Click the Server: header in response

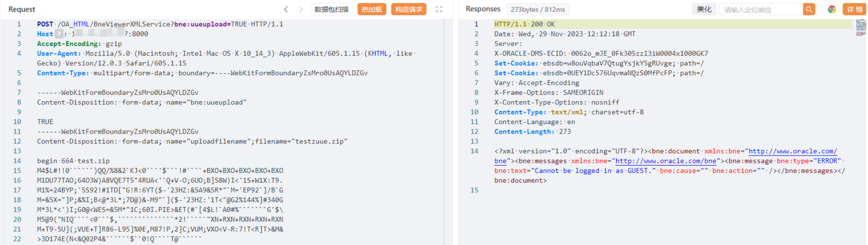pos(508,44)
